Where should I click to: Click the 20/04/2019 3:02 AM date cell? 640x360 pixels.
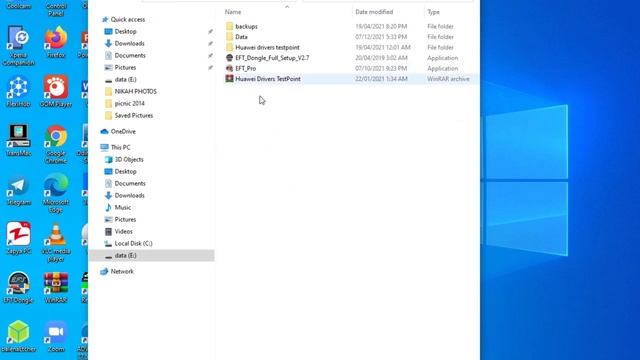click(381, 58)
